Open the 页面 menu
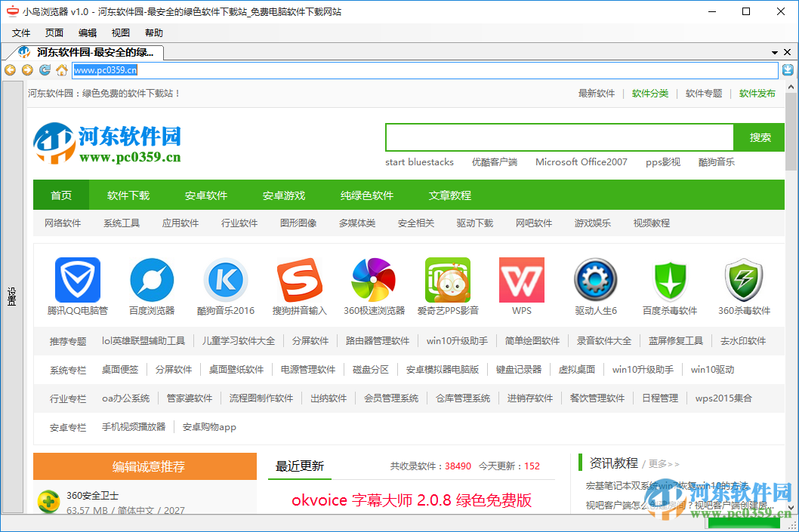Image resolution: width=799 pixels, height=532 pixels. (x=54, y=33)
